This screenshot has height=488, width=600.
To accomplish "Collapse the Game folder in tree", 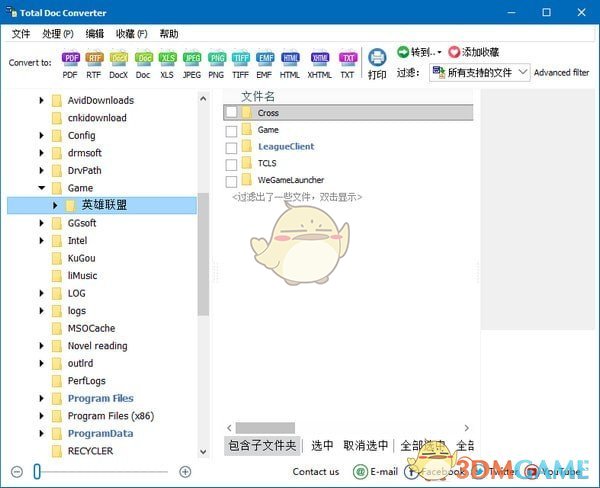I will pos(42,188).
